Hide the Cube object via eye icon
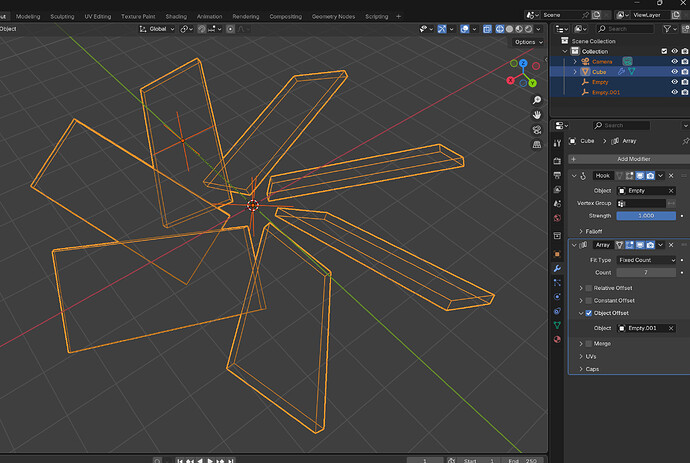The image size is (690, 463). tap(674, 71)
